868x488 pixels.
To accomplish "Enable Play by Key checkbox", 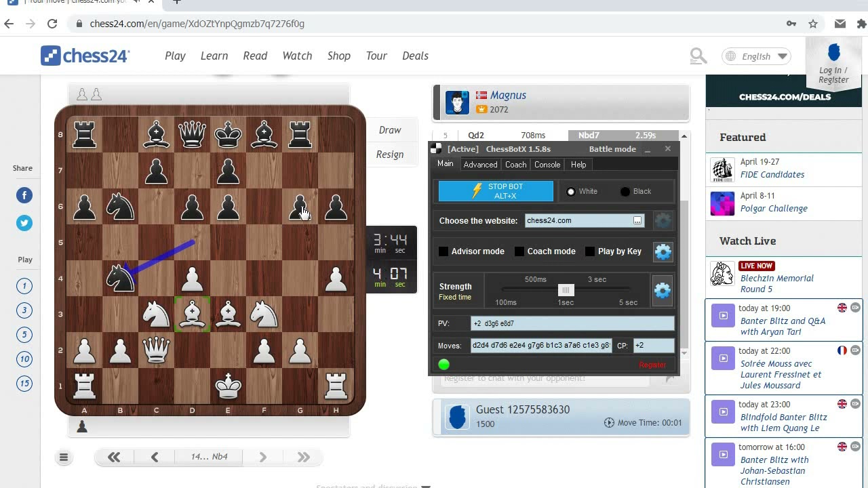I will click(x=590, y=251).
